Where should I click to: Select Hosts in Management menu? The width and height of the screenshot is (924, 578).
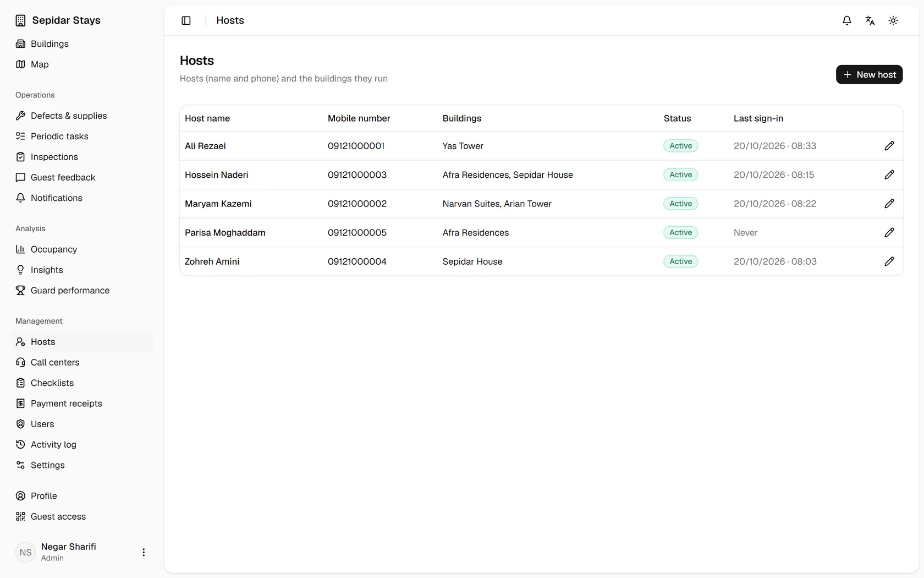click(x=81, y=342)
